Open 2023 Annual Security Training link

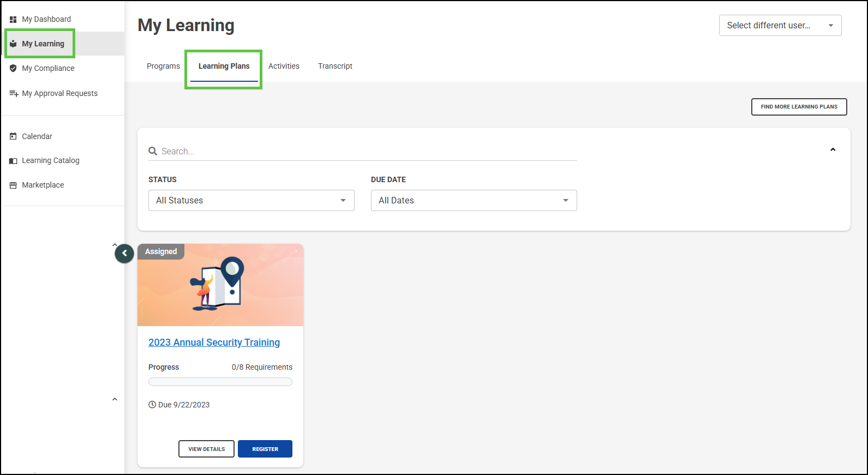[x=214, y=342]
